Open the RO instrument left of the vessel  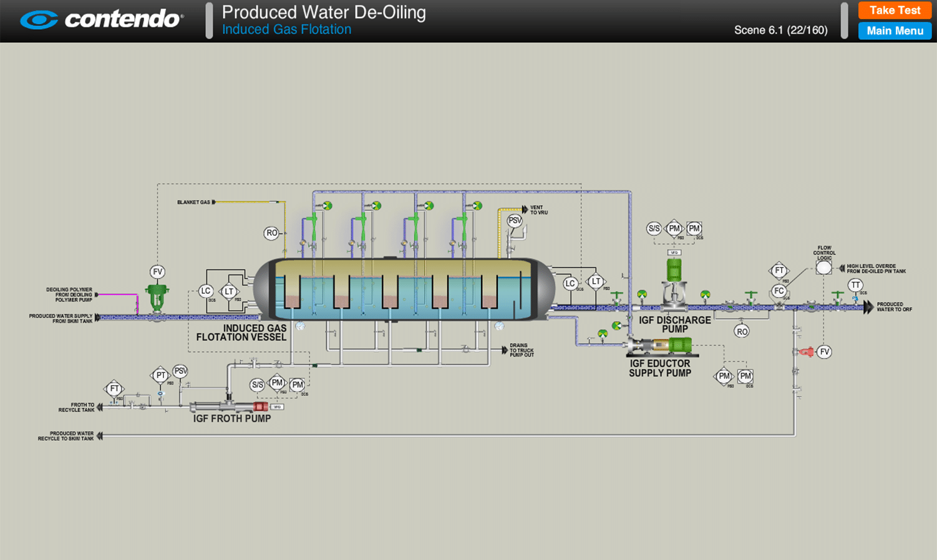[271, 233]
